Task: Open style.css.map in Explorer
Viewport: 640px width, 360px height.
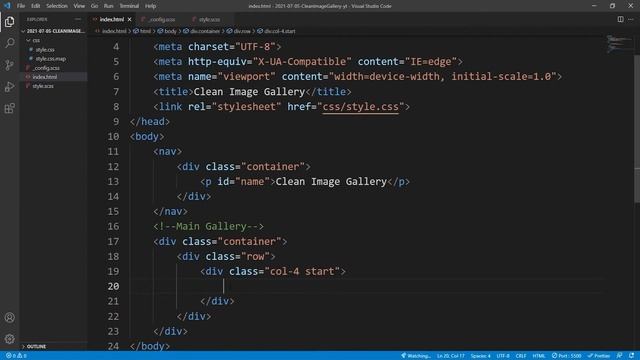Action: [x=50, y=59]
